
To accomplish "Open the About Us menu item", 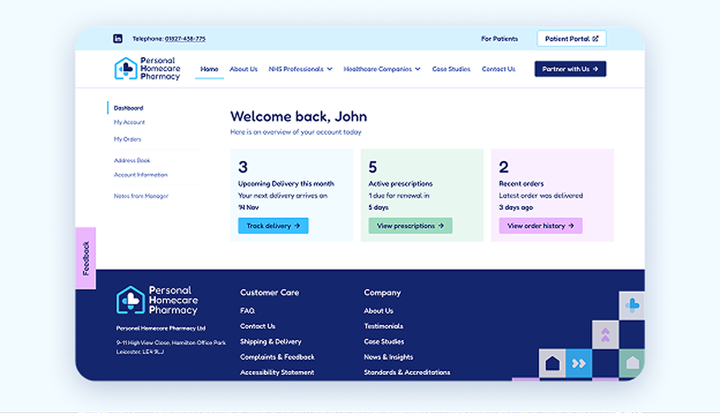I will click(243, 69).
